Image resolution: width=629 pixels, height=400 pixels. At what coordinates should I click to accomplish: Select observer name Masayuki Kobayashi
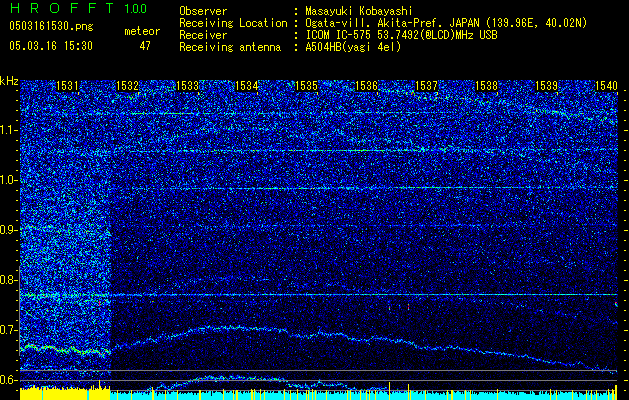358,11
